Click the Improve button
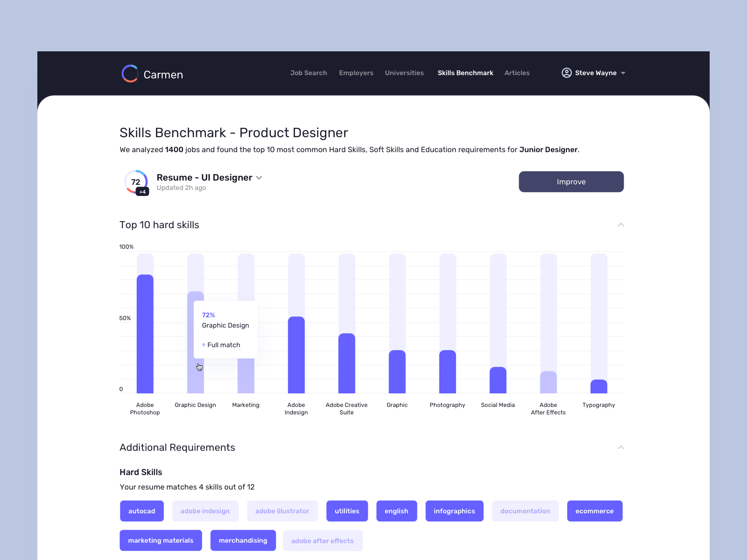The width and height of the screenshot is (747, 560). click(x=571, y=182)
